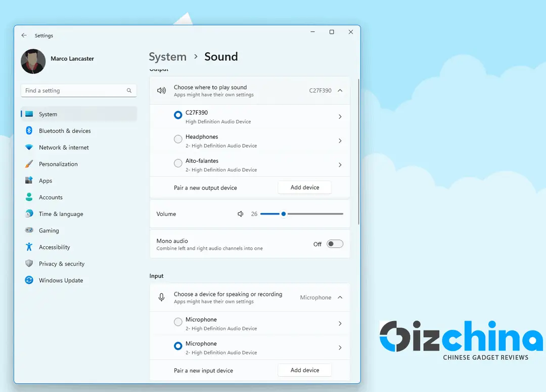
Task: Open Windows Update settings
Action: (79, 280)
